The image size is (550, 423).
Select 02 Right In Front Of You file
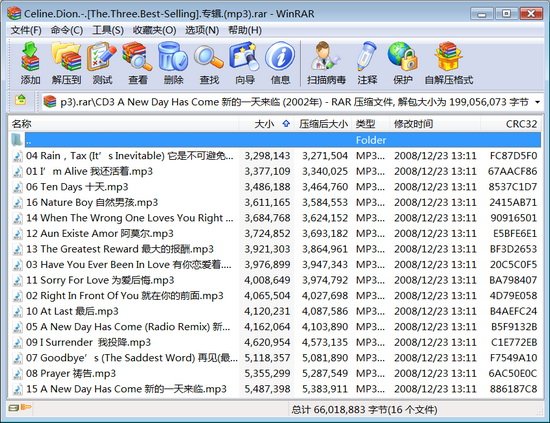tap(275, 296)
